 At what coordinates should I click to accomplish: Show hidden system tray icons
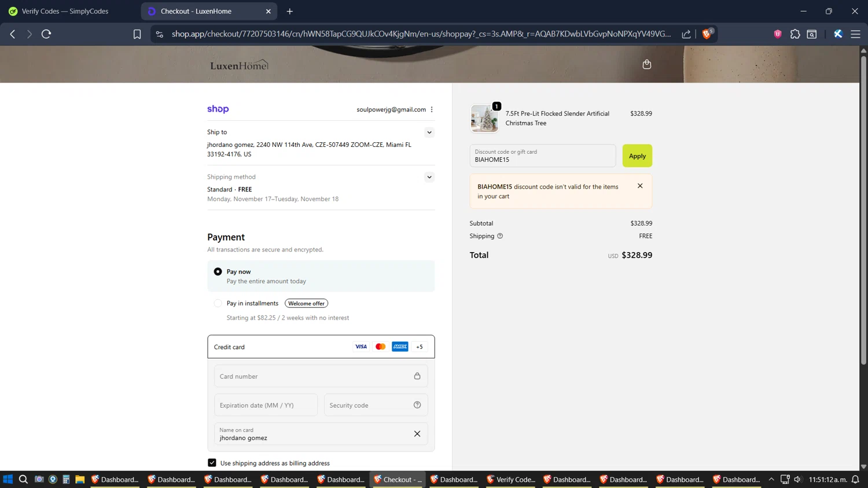pyautogui.click(x=771, y=479)
